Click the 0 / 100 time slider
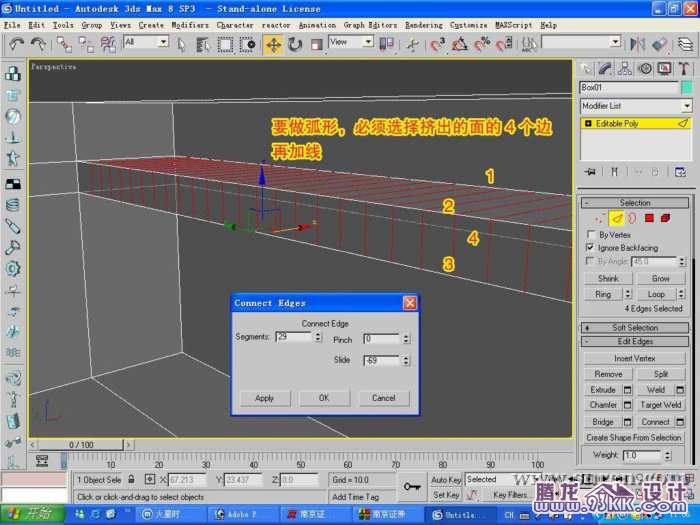The image size is (700, 525). [81, 445]
